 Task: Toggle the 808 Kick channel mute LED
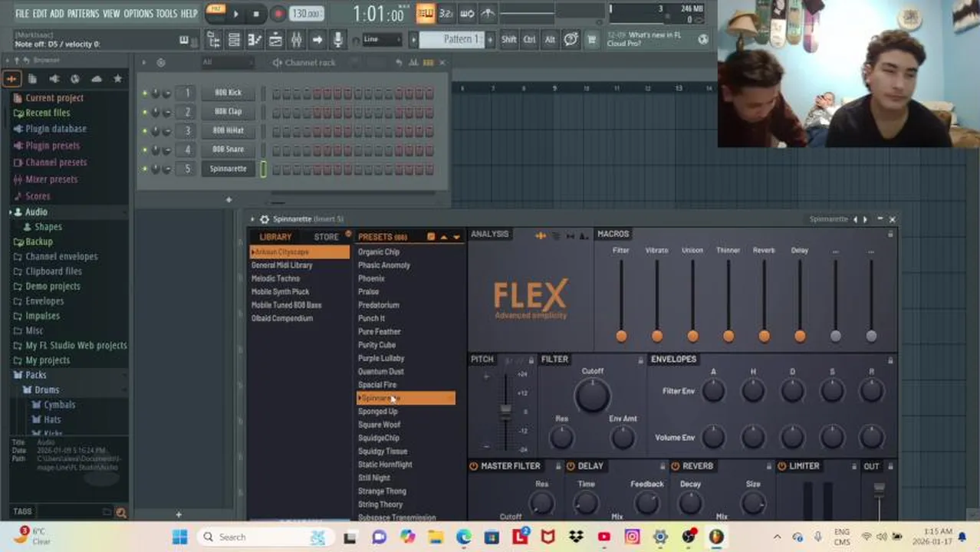pos(144,93)
